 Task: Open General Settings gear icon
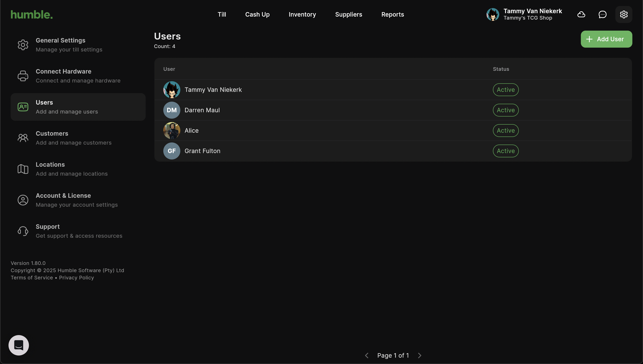[x=23, y=45]
